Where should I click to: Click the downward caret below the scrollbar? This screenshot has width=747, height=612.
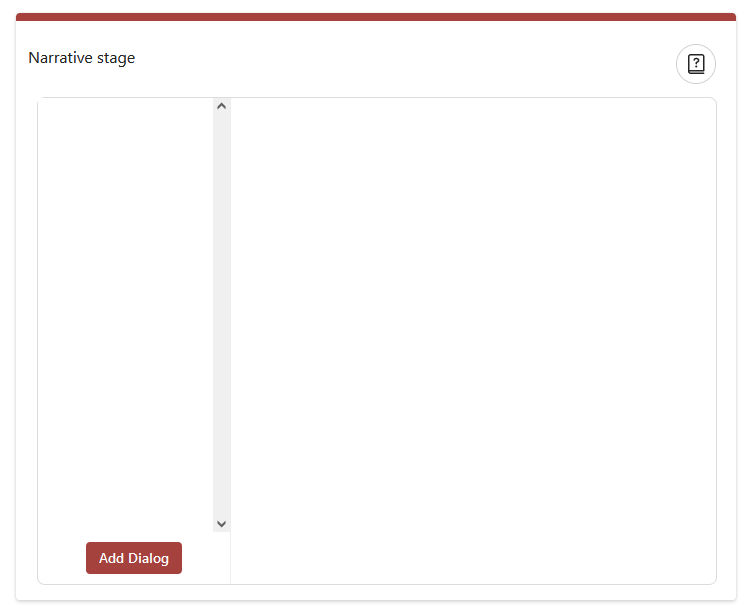221,524
